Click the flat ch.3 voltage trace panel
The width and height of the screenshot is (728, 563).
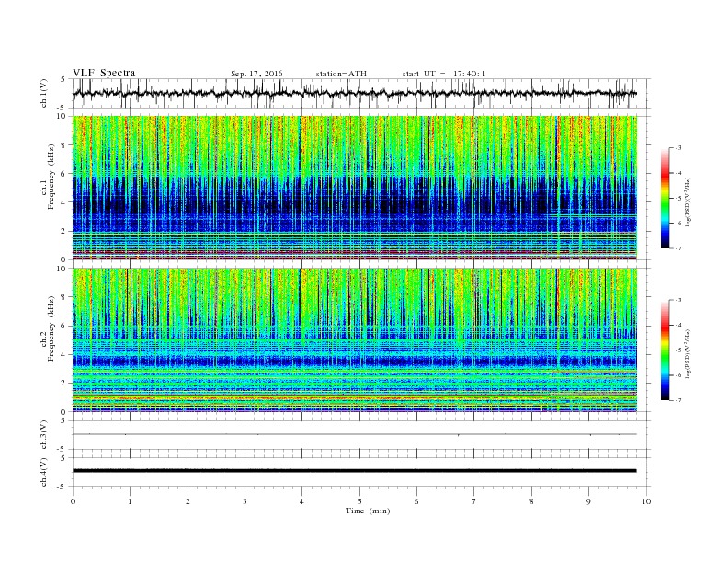point(360,435)
